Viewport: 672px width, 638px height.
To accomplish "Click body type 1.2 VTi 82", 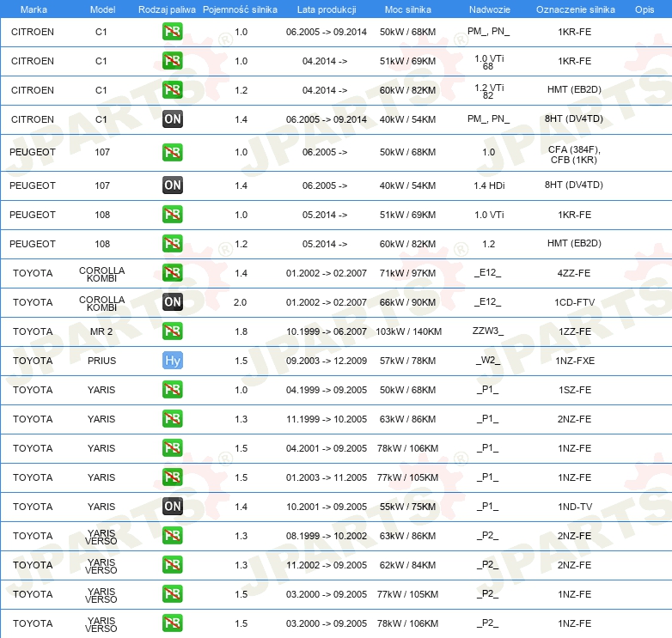I will (489, 91).
